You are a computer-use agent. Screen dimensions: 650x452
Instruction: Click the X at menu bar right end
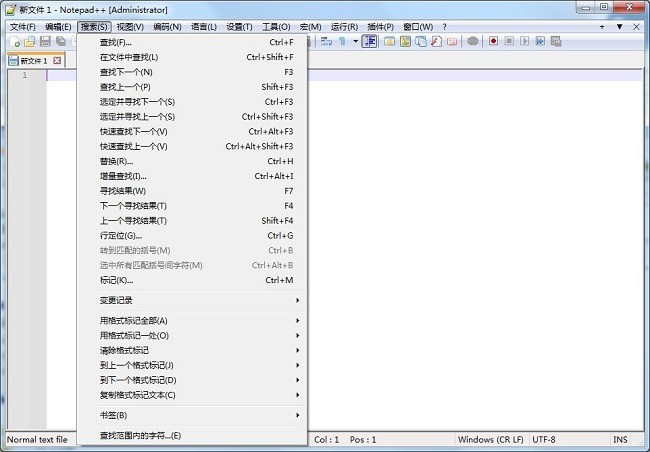637,27
